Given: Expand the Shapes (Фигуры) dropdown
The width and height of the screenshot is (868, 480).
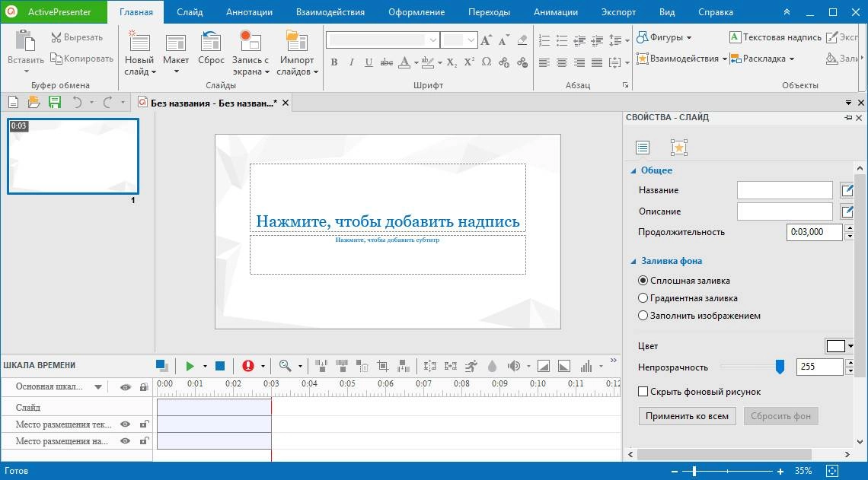Looking at the screenshot, I should tap(689, 37).
